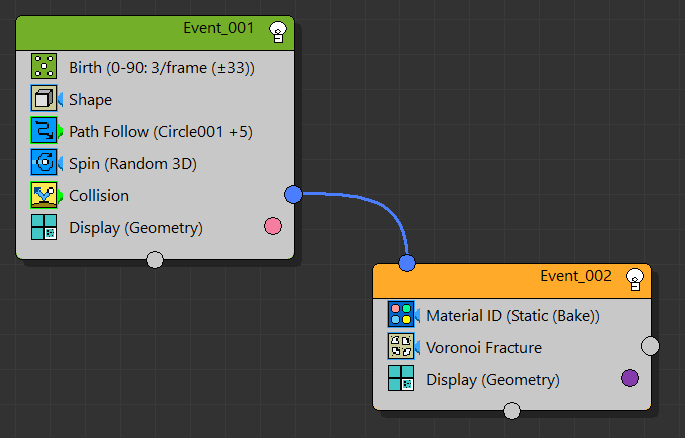
Task: Select the Material ID (Static (Bake)) label
Action: tap(512, 316)
